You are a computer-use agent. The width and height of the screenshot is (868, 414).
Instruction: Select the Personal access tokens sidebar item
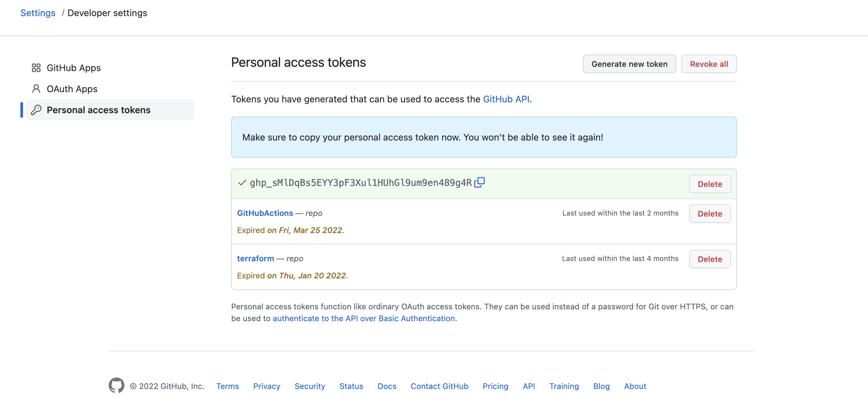pos(98,110)
